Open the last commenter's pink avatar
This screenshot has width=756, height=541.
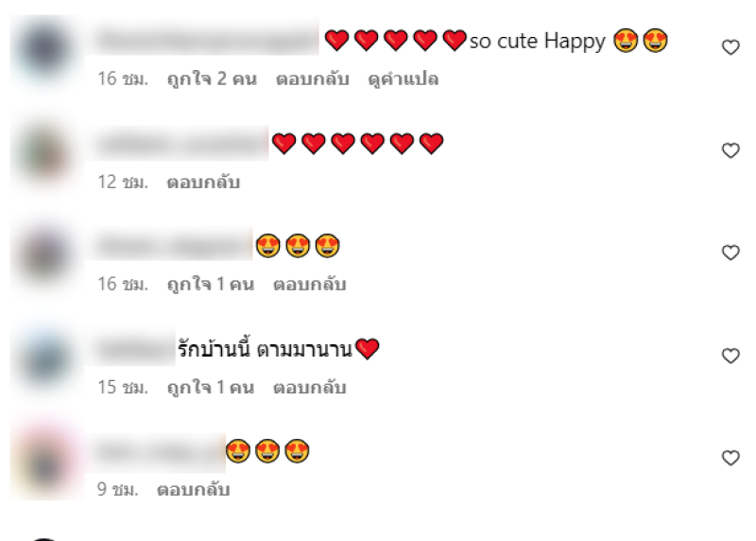(x=44, y=462)
